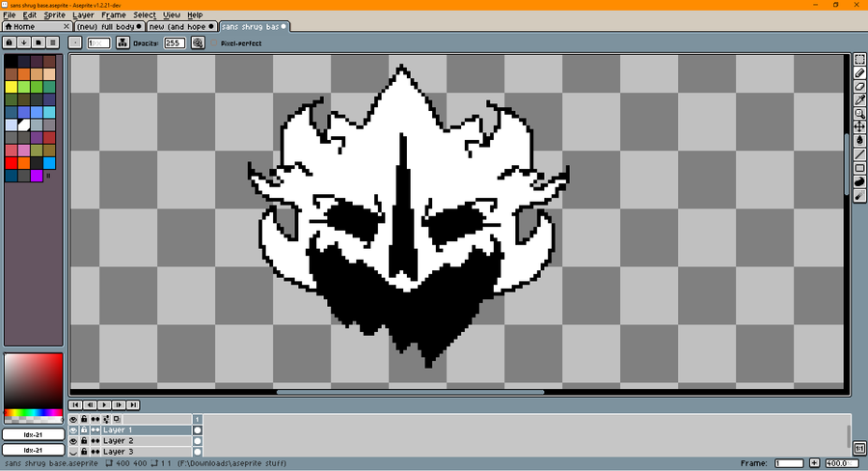
Task: Go to the last frame
Action: (x=133, y=405)
